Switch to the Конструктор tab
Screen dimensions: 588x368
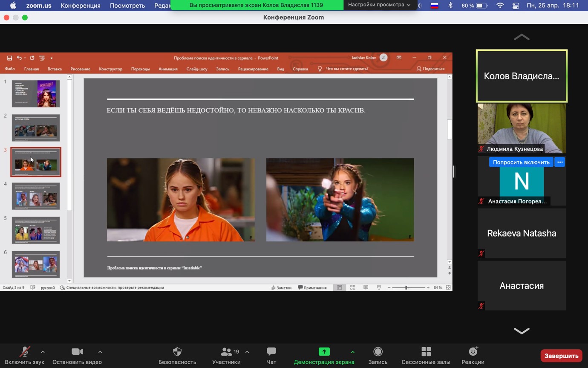pos(110,69)
